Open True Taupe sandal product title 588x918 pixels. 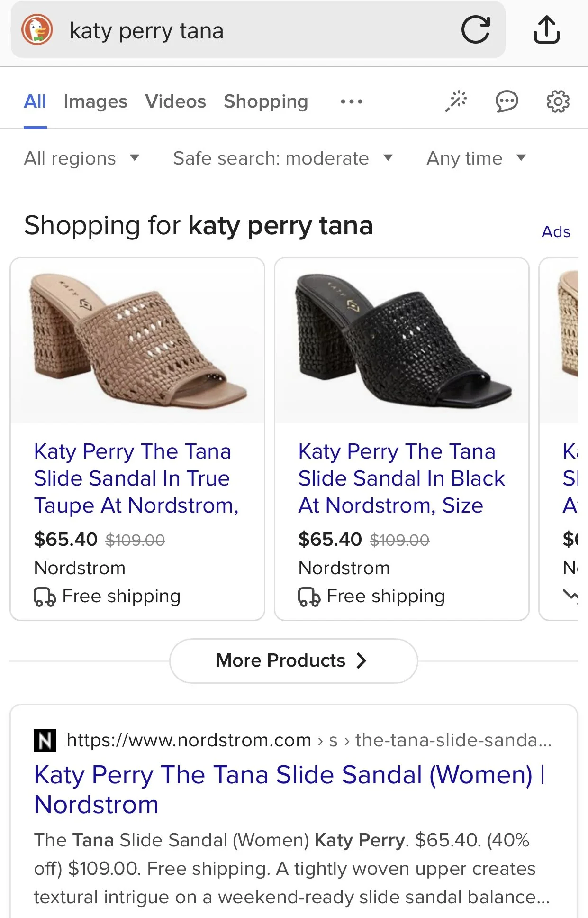136,478
